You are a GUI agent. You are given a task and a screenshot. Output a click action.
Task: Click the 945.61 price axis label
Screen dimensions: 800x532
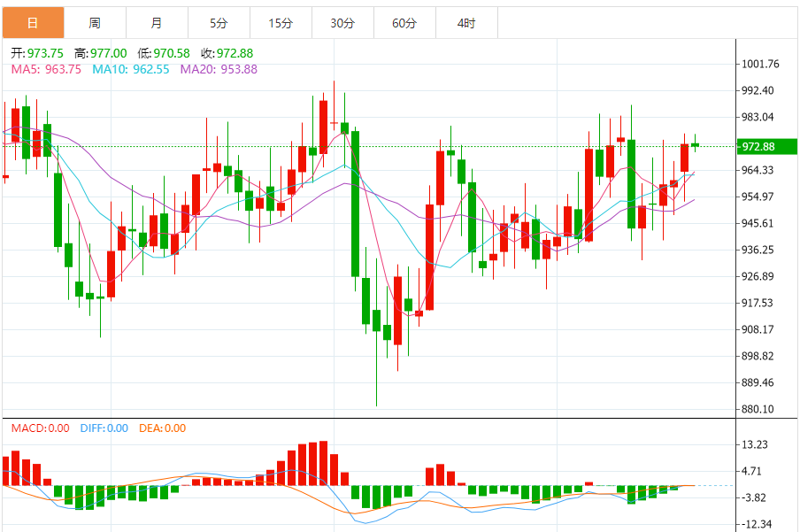pos(758,223)
